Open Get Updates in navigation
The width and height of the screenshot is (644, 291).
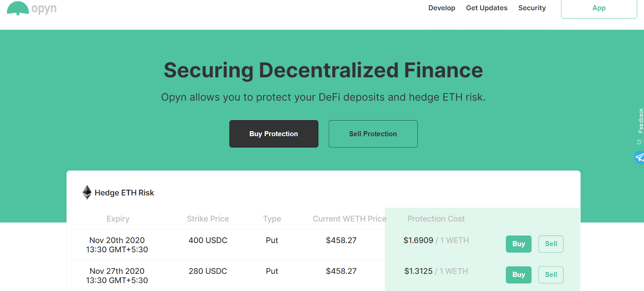pos(487,8)
